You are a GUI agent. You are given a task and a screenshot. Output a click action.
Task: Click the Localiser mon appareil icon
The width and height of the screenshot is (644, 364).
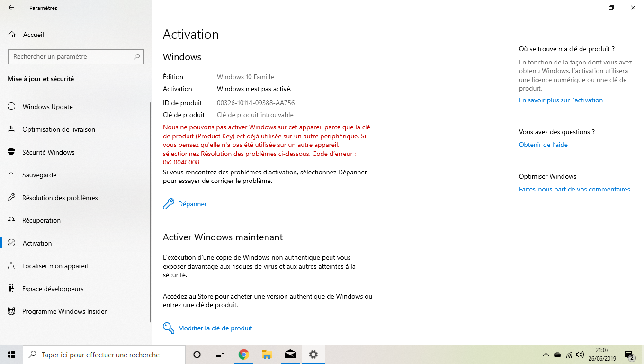(x=11, y=266)
